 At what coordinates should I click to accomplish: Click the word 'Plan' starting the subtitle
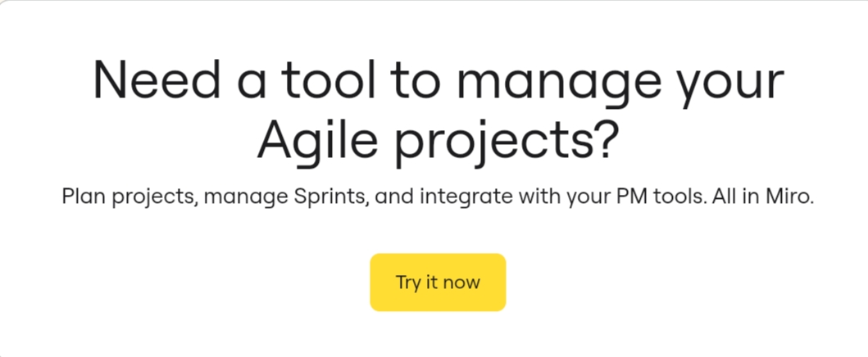coord(81,197)
